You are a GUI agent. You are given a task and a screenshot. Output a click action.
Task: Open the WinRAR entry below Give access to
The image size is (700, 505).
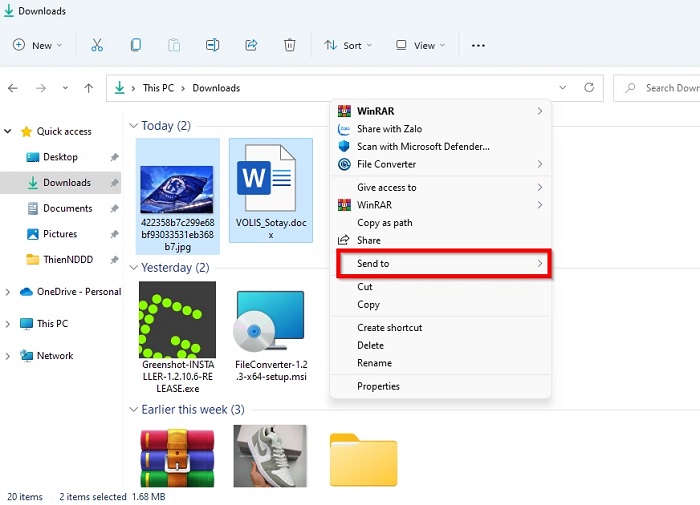(441, 205)
